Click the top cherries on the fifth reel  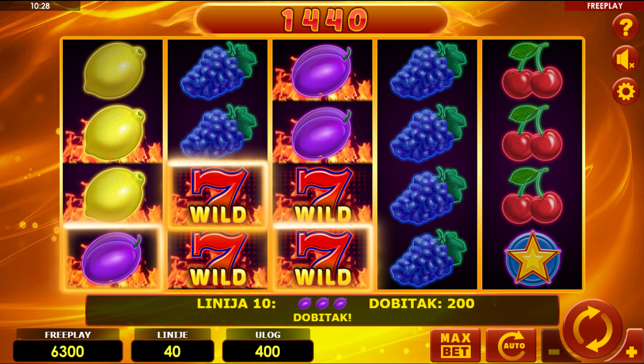(x=532, y=70)
